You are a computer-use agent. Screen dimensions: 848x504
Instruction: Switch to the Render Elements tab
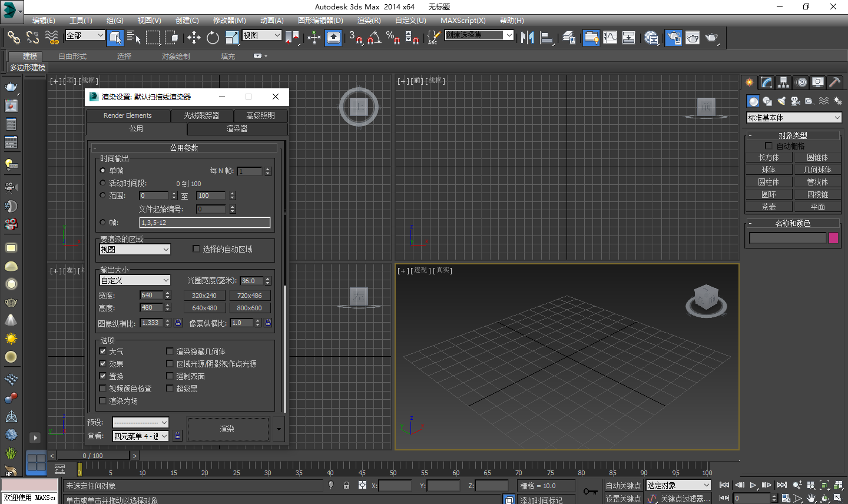coord(128,115)
